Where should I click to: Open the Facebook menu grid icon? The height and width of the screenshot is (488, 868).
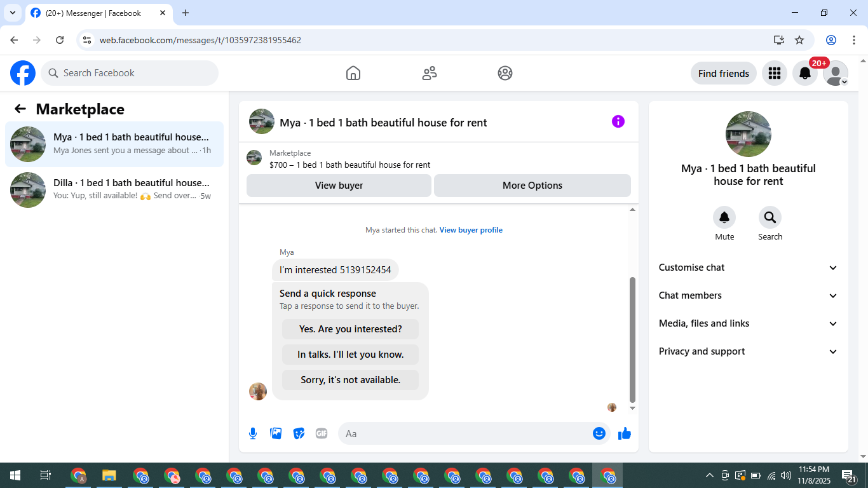[x=775, y=73]
